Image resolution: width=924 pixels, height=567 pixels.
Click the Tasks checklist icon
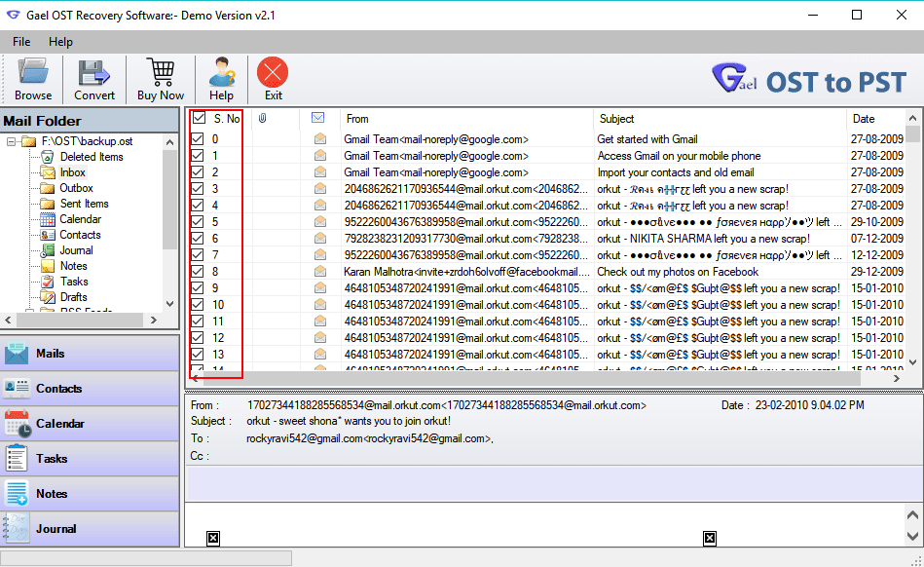[17, 459]
